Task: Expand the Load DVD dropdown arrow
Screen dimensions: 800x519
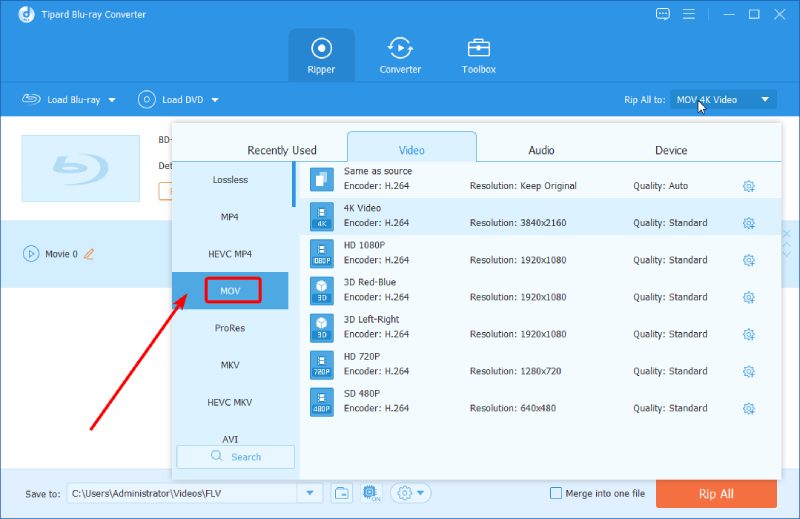Action: [x=215, y=100]
